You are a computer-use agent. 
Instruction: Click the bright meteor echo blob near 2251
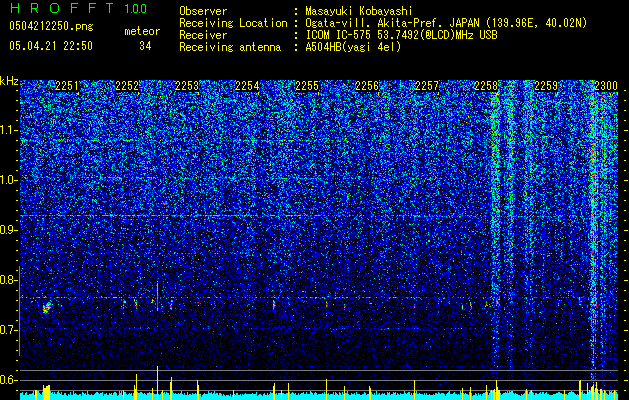(47, 308)
